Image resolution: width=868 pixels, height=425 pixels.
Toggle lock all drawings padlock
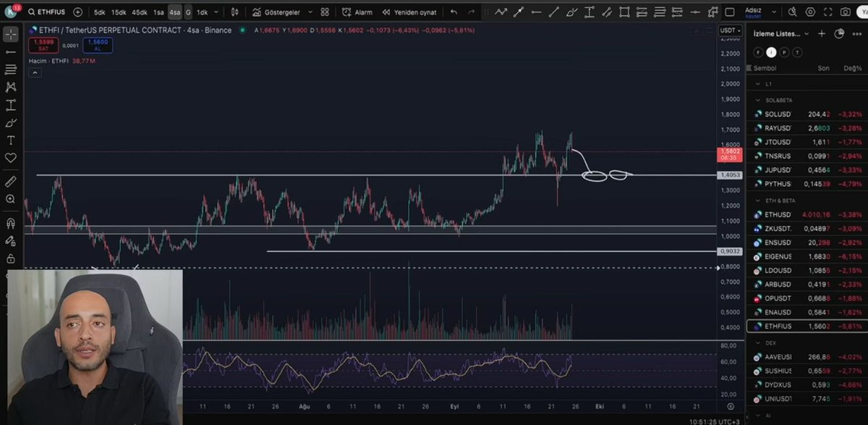point(11,258)
